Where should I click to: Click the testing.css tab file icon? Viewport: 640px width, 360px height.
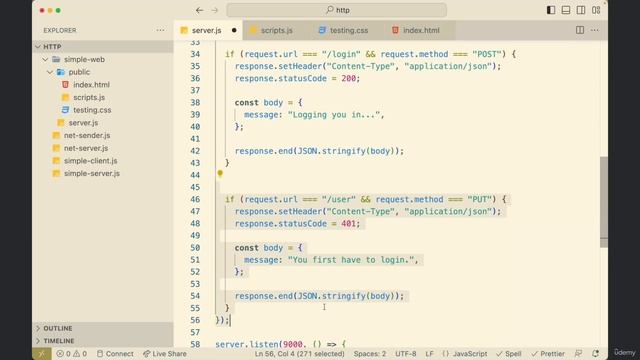[322, 30]
